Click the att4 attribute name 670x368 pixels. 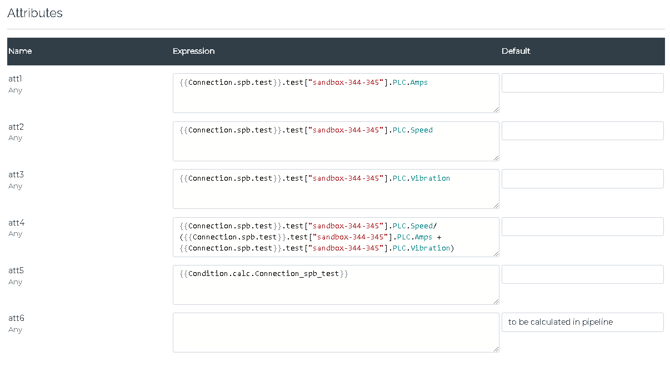click(x=16, y=222)
